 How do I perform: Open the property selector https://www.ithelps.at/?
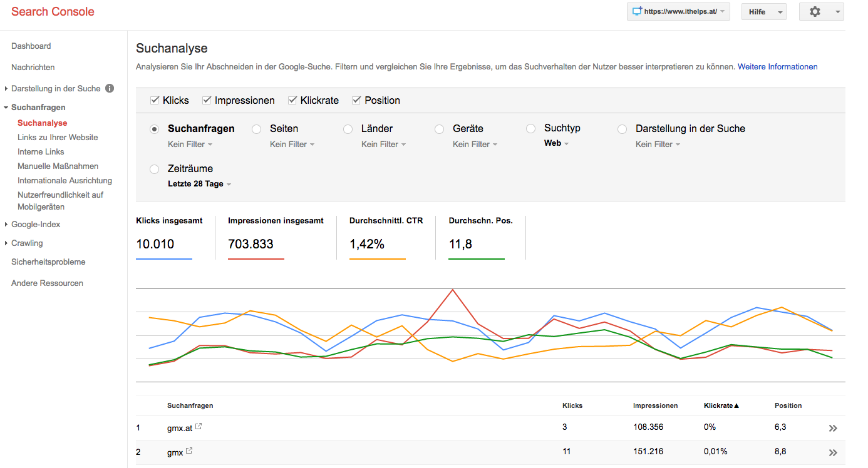(x=678, y=11)
